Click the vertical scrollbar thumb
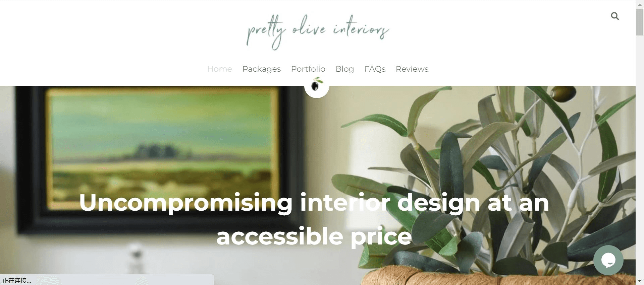Screen dimensions: 644x285 pyautogui.click(x=640, y=22)
